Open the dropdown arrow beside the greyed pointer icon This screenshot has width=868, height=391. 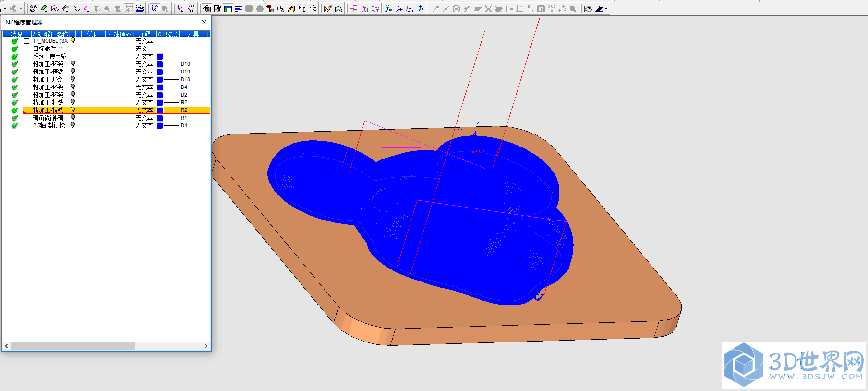[x=21, y=9]
